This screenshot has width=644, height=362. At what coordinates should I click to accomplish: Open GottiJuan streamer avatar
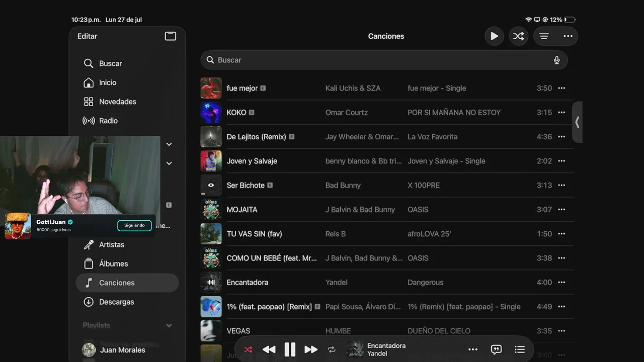[18, 226]
